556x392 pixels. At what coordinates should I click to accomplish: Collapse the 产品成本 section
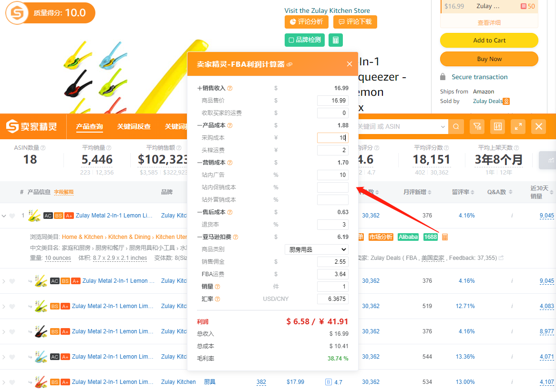point(200,125)
